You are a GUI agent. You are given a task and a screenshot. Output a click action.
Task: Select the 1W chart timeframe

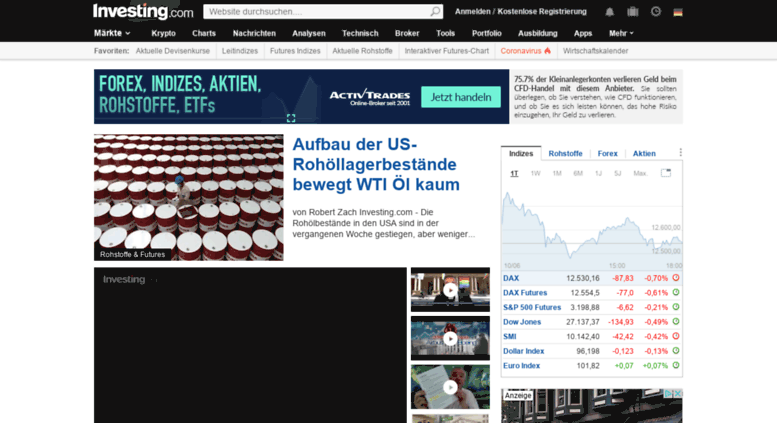[535, 173]
